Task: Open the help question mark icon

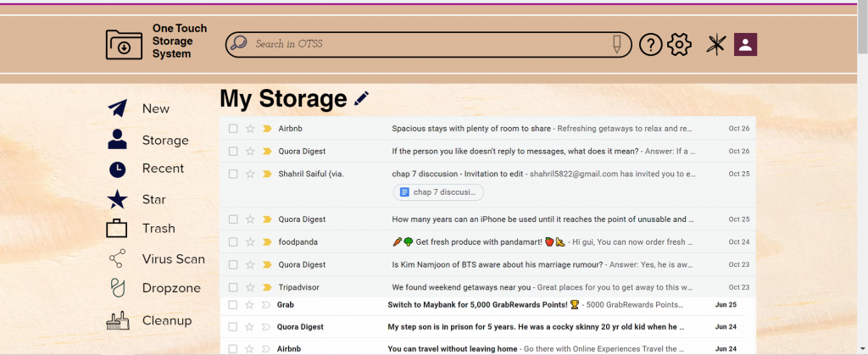Action: (650, 44)
